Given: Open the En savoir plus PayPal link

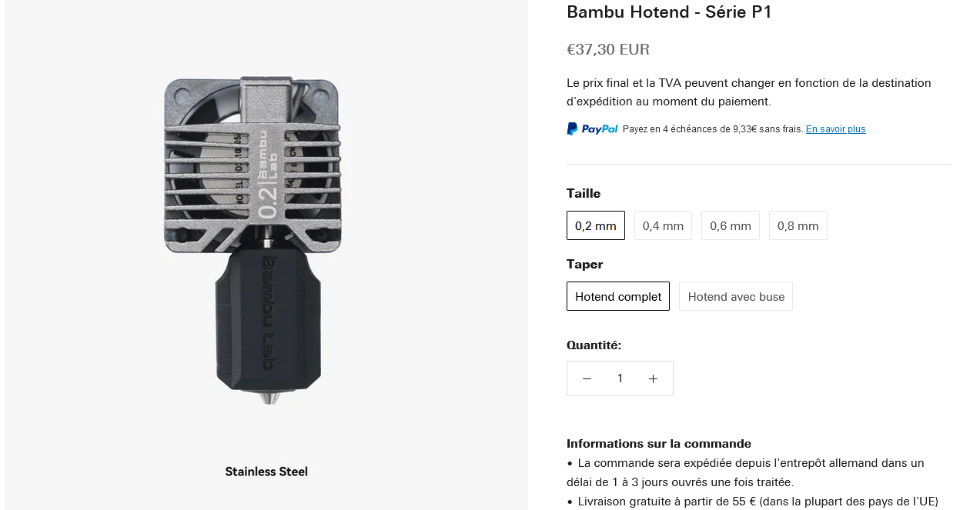Looking at the screenshot, I should click(x=835, y=129).
